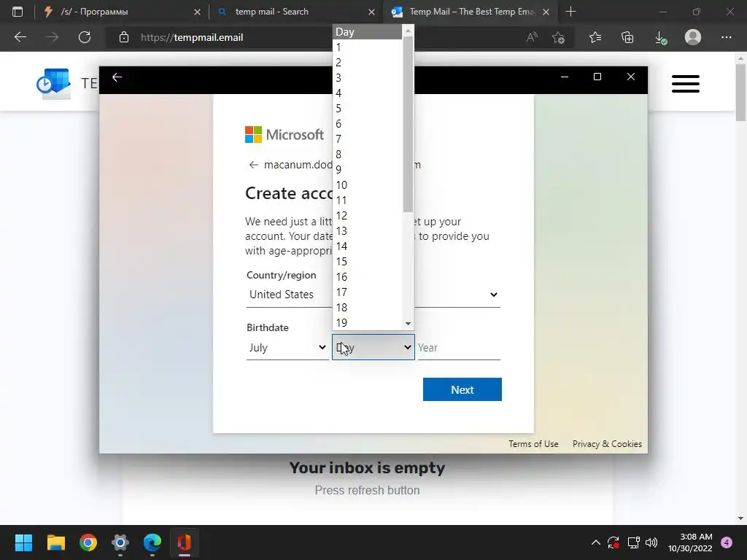Viewport: 747px width, 560px height.
Task: Choose day 1 from list
Action: pyautogui.click(x=368, y=47)
